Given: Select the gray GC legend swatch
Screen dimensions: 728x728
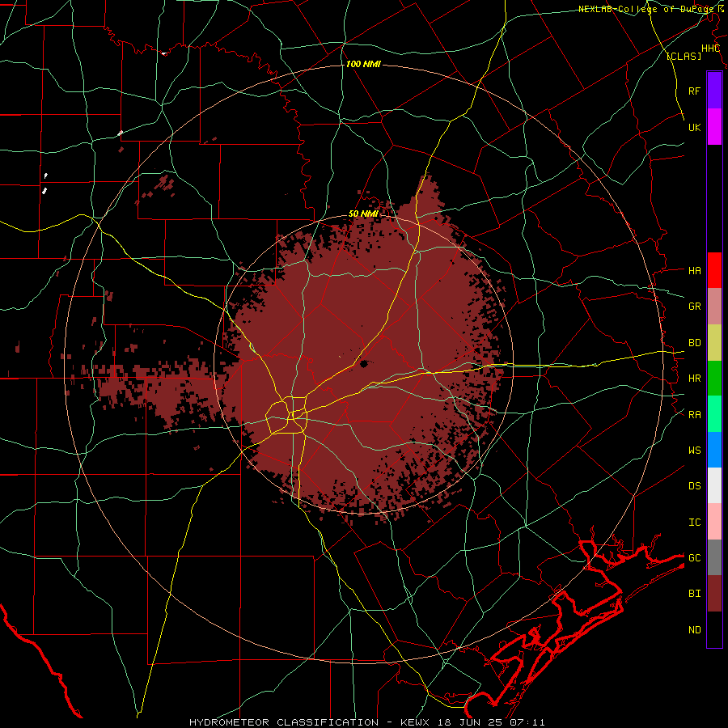Looking at the screenshot, I should coord(714,557).
